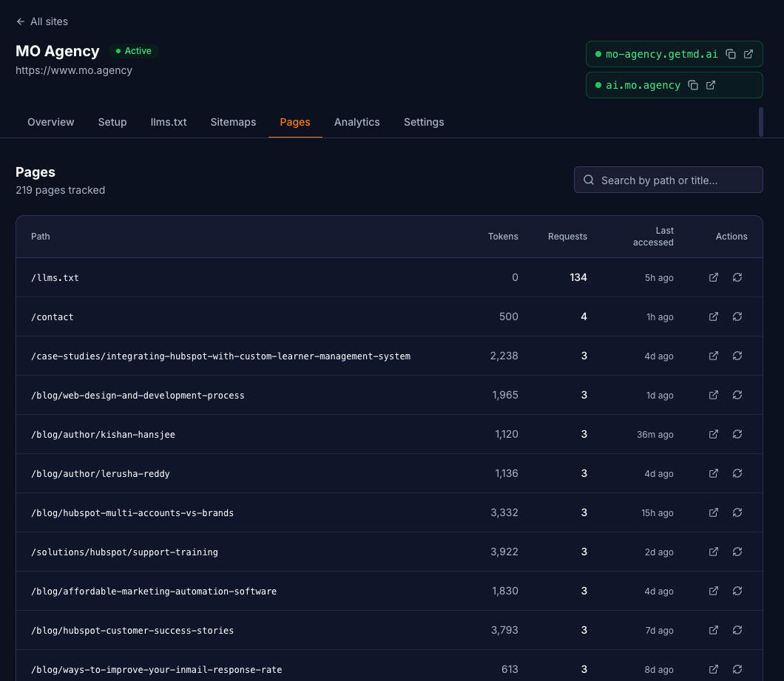Screen dimensions: 784x681
Task: Click the search magnifier icon
Action: (589, 180)
